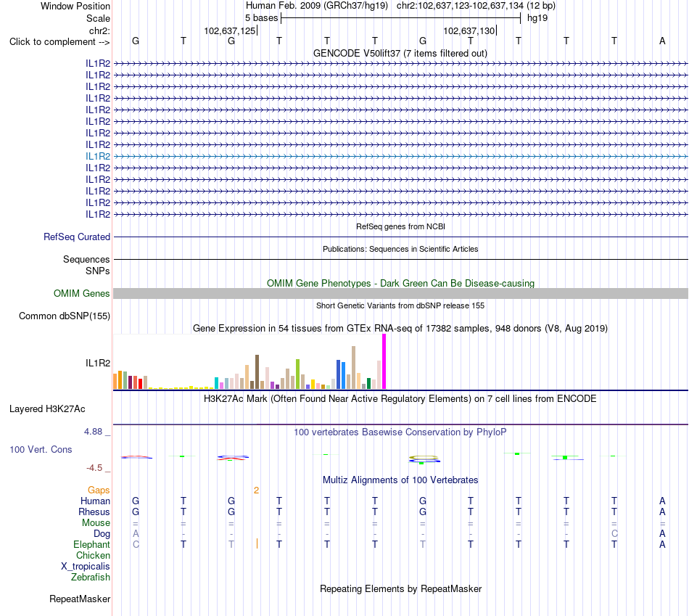
Task: Click the "C" base in the Dog row
Action: tap(614, 534)
